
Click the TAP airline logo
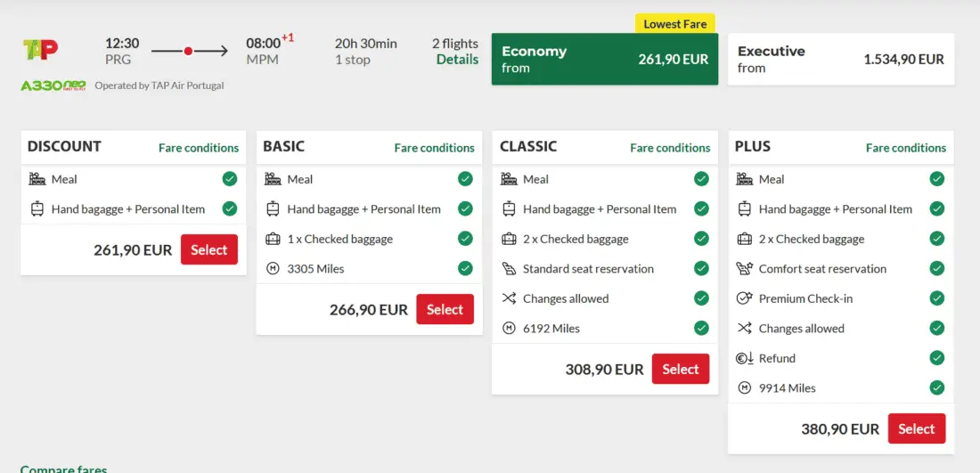tap(40, 50)
